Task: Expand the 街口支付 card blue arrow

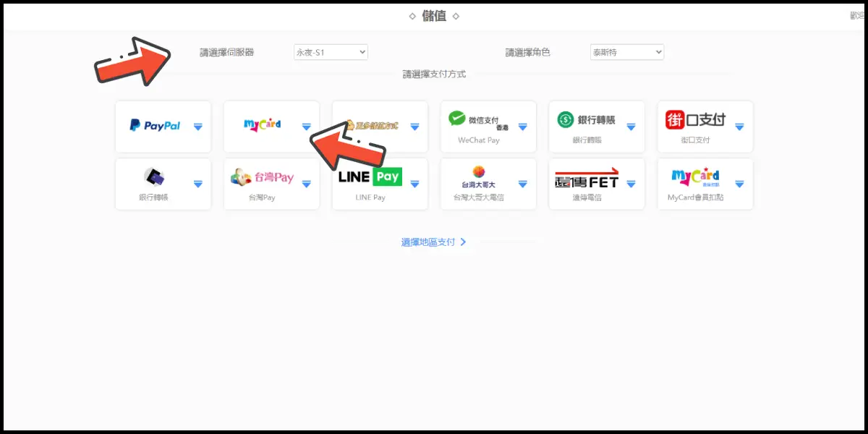Action: coord(739,127)
